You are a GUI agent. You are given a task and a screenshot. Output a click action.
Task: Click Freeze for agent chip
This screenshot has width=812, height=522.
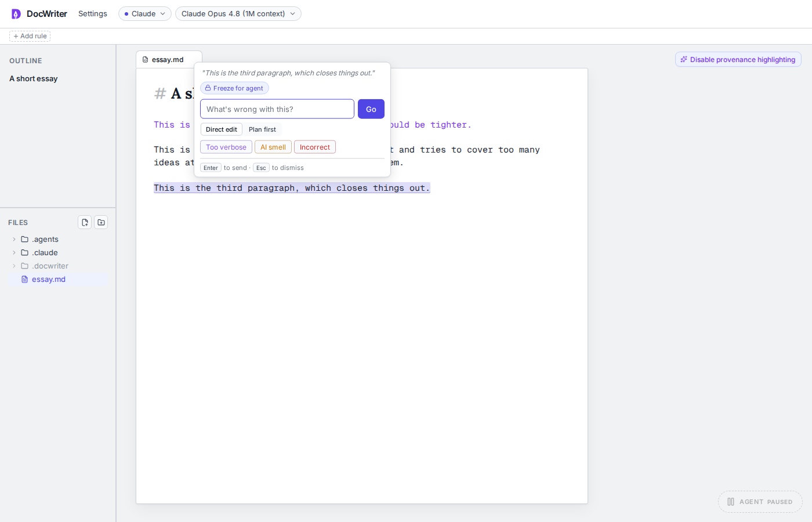tap(234, 88)
